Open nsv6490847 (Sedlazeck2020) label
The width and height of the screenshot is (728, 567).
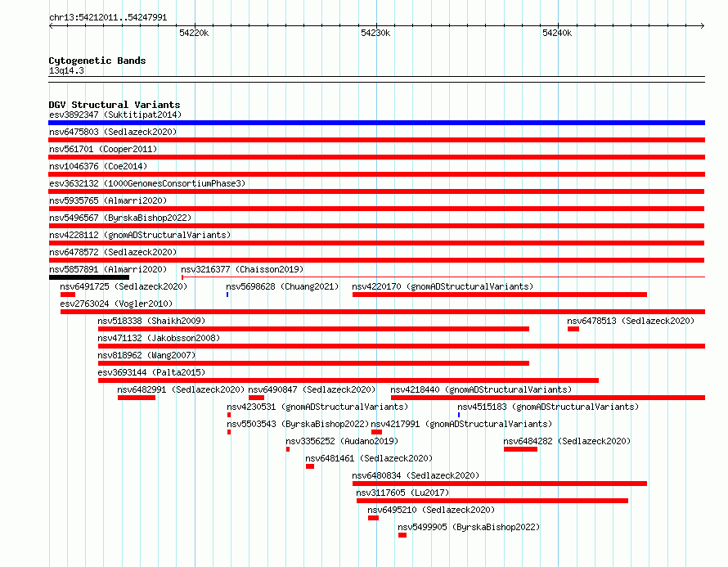(312, 389)
